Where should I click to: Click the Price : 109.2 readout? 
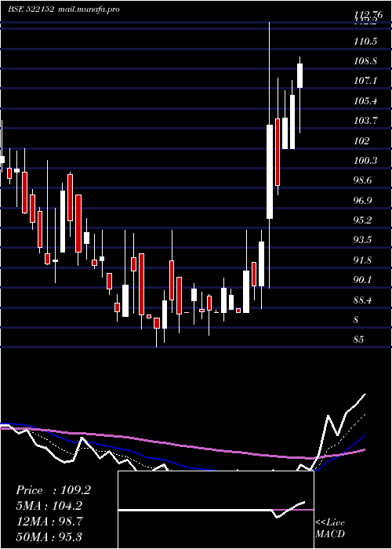53,490
